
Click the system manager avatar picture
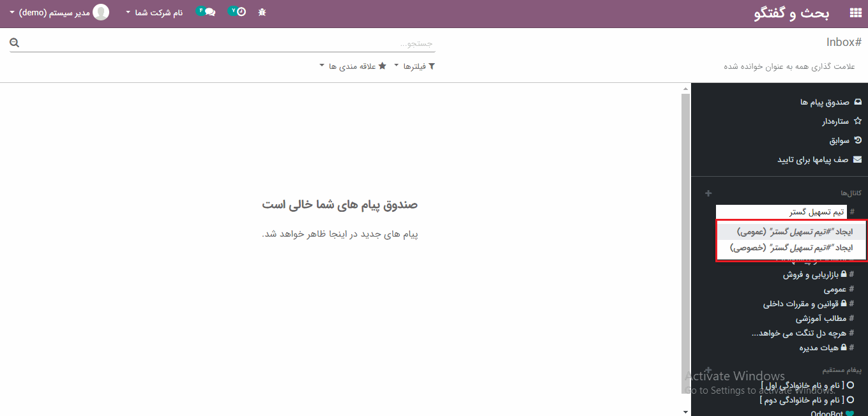101,12
